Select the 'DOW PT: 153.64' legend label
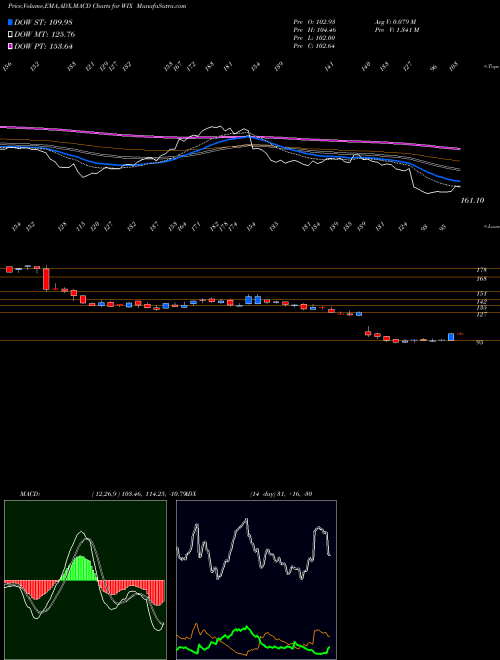Image resolution: width=500 pixels, height=660 pixels. (x=43, y=46)
